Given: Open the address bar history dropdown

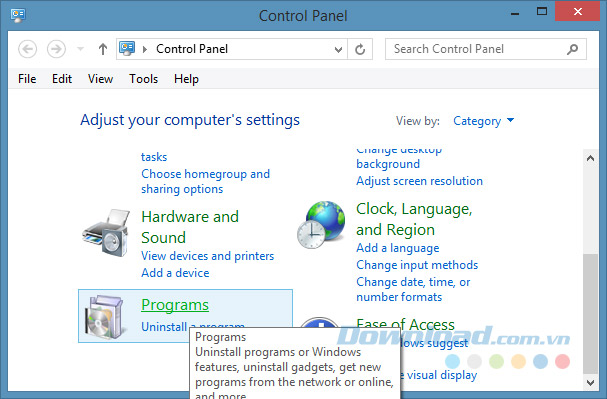Looking at the screenshot, I should point(338,50).
